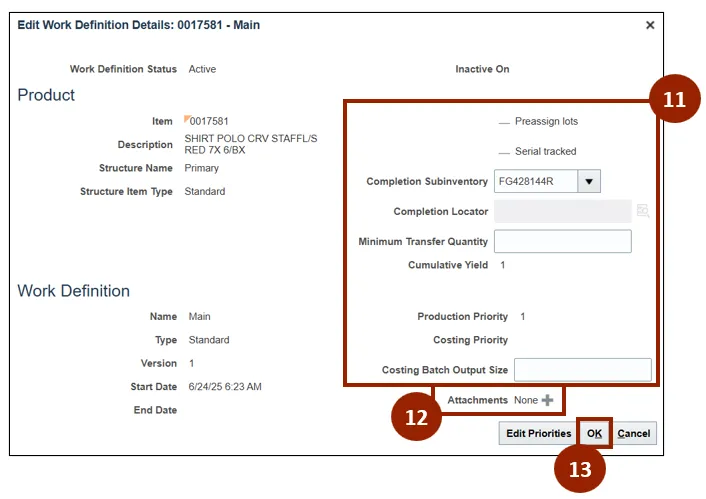Enable the Preassign lots checkbox
Viewport: 706px width, 499px height.
coord(504,122)
